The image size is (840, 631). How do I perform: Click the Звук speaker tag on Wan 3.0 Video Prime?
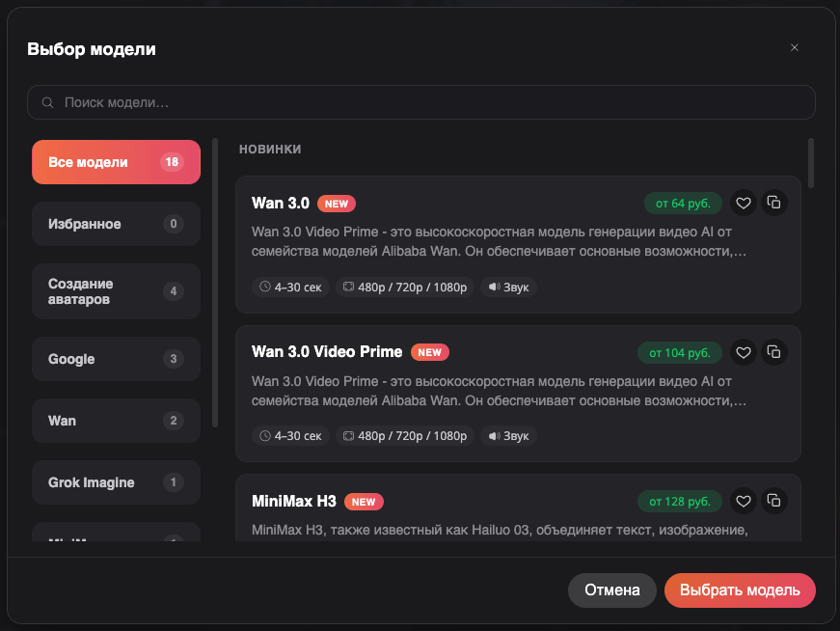click(509, 436)
